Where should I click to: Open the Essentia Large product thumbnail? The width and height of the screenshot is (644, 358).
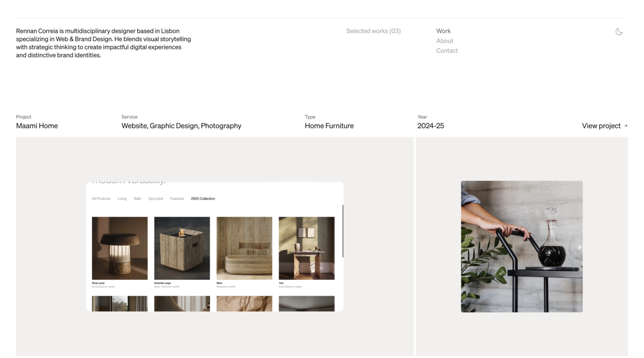click(x=182, y=248)
